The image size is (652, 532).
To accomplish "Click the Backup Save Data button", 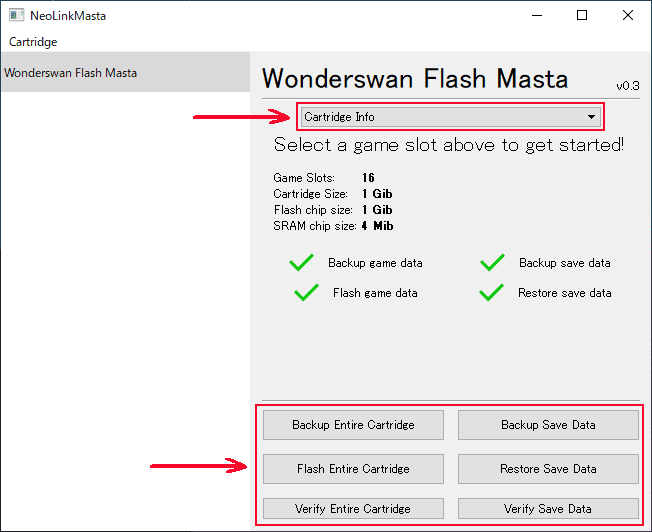I will tap(548, 425).
